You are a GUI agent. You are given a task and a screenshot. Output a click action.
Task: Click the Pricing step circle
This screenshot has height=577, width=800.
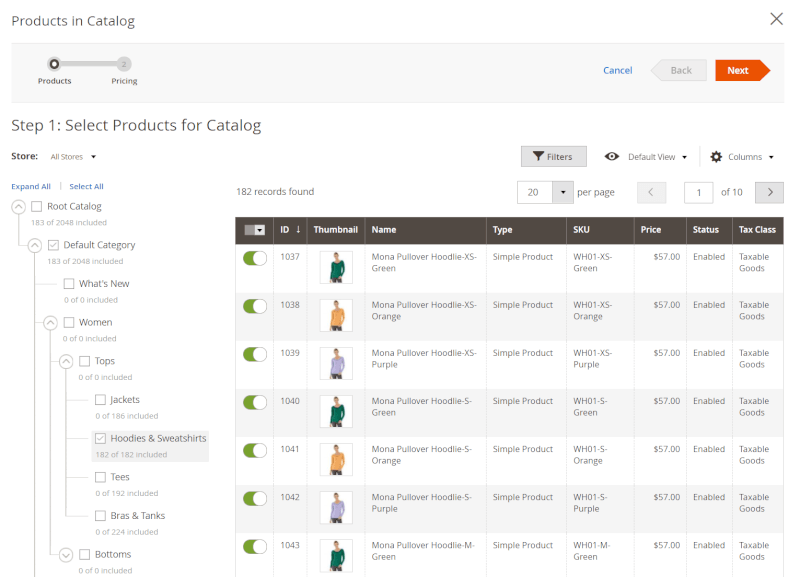(x=123, y=64)
